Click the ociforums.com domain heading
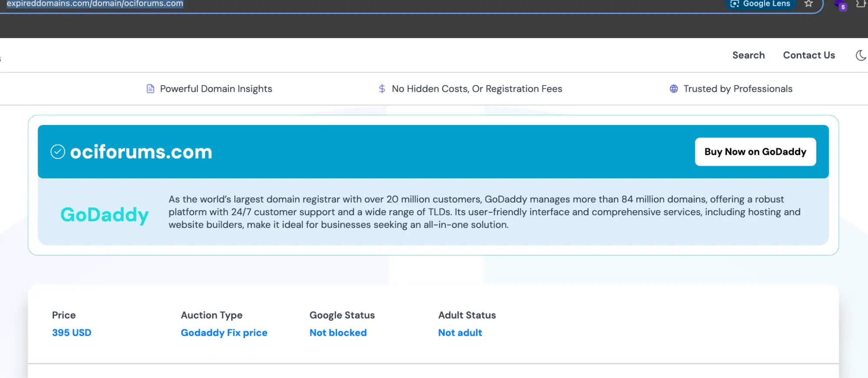The image size is (868, 378). click(141, 152)
